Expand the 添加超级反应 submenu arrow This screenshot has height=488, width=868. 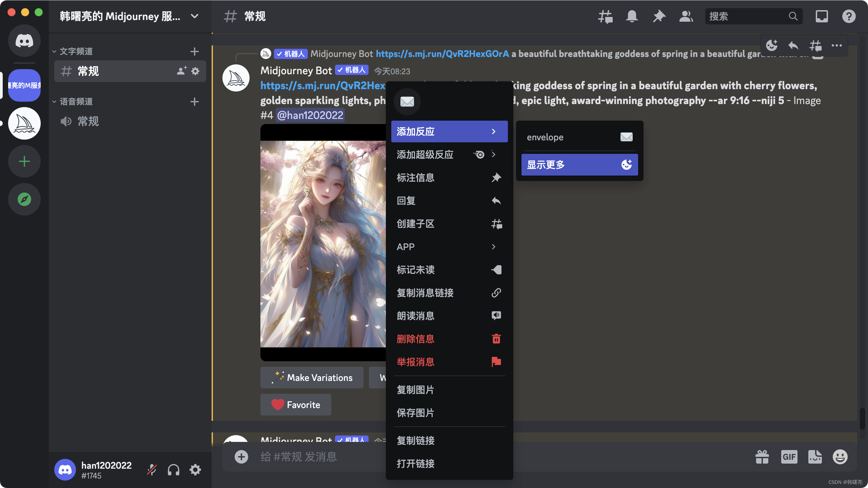(494, 154)
